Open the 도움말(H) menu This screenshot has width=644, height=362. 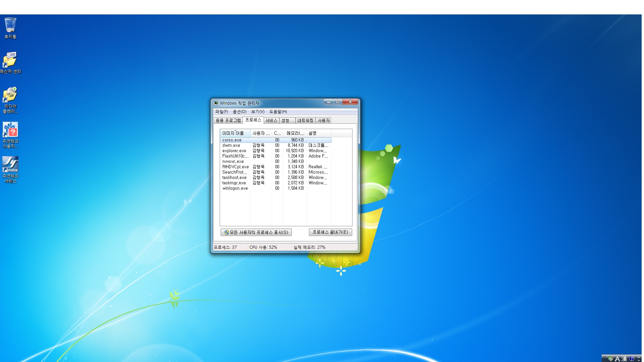278,112
